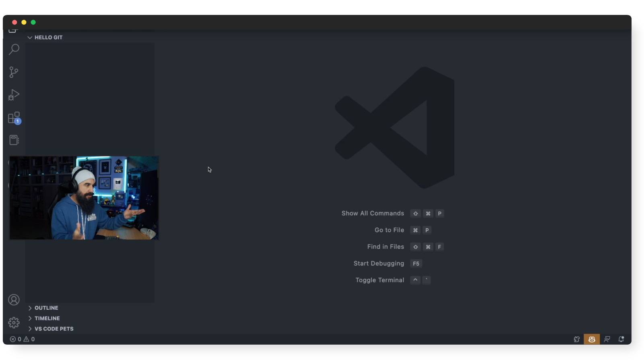Click the Find in Files label
This screenshot has width=644, height=362.
point(386,247)
